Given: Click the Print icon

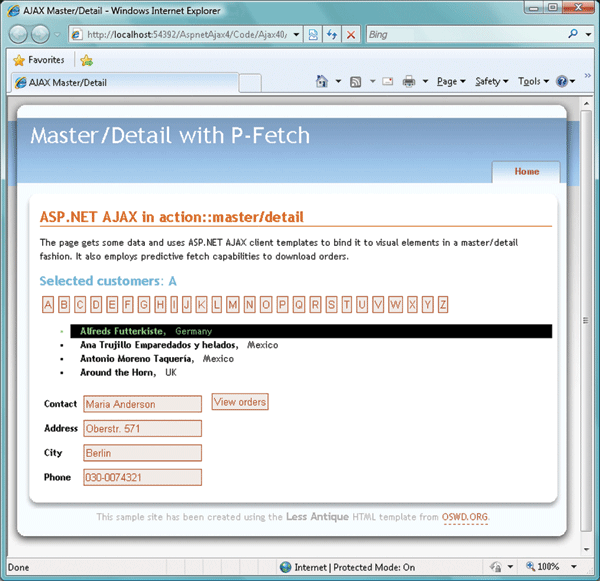Looking at the screenshot, I should [x=409, y=81].
